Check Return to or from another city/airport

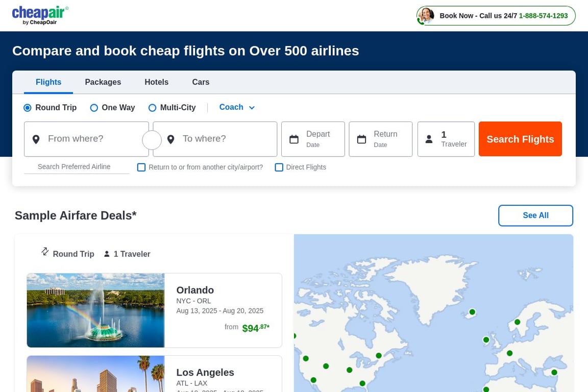pos(141,167)
